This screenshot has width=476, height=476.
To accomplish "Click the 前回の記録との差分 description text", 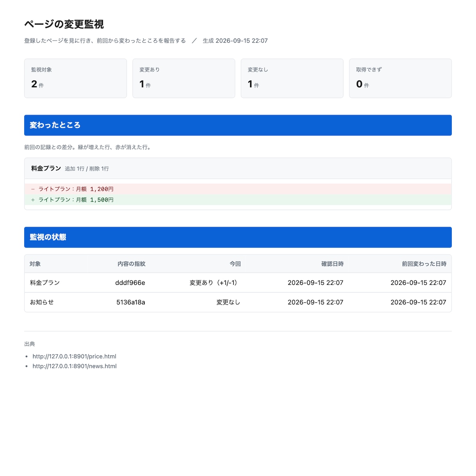I will (x=88, y=147).
